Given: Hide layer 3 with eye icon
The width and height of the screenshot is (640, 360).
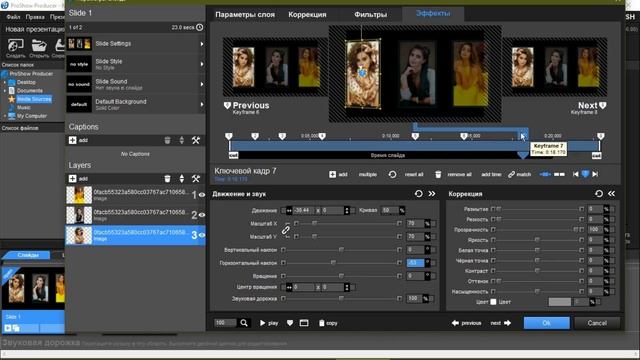Looking at the screenshot, I should (202, 235).
